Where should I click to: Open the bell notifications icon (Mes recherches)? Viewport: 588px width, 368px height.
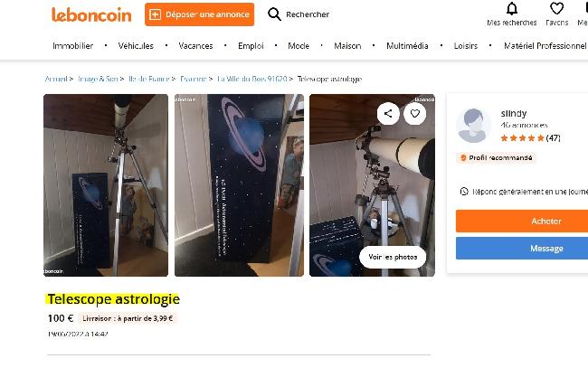(511, 9)
